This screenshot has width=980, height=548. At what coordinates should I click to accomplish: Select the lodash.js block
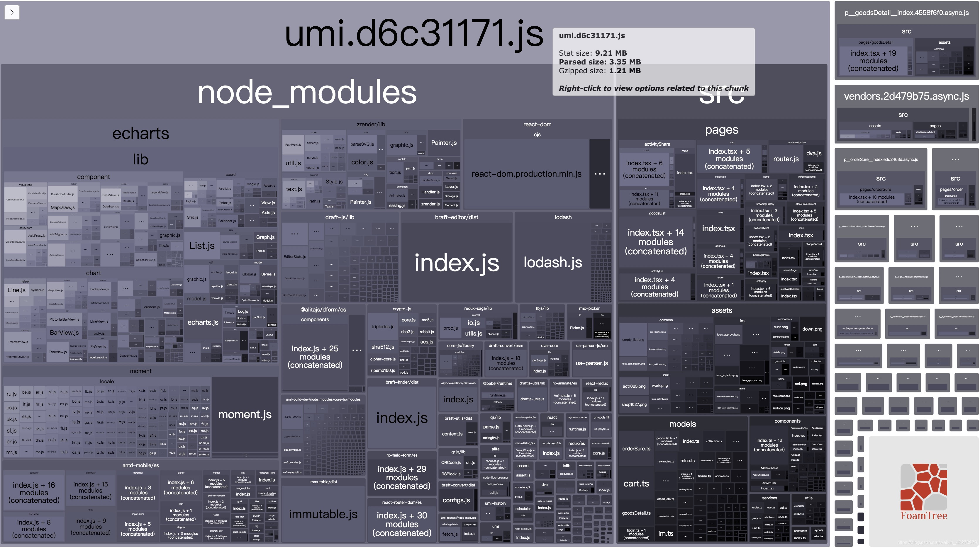pyautogui.click(x=552, y=262)
